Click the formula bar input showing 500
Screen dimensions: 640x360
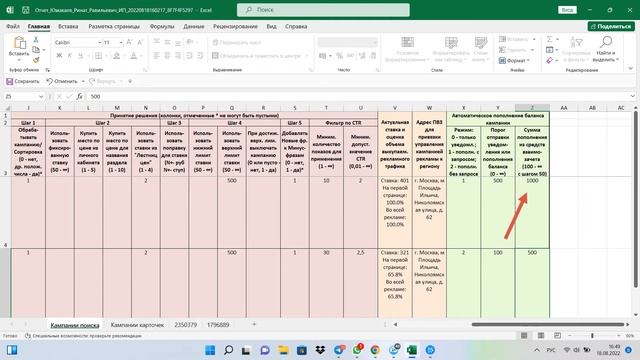359,96
